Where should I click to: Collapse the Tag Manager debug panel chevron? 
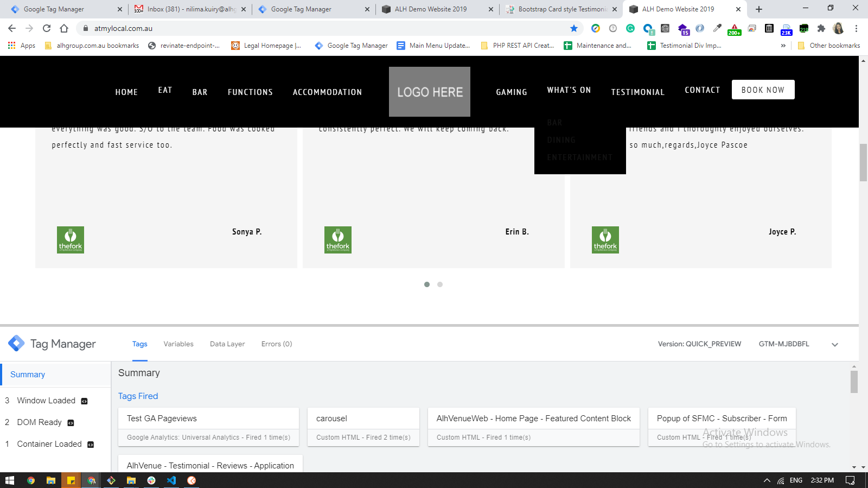(835, 345)
